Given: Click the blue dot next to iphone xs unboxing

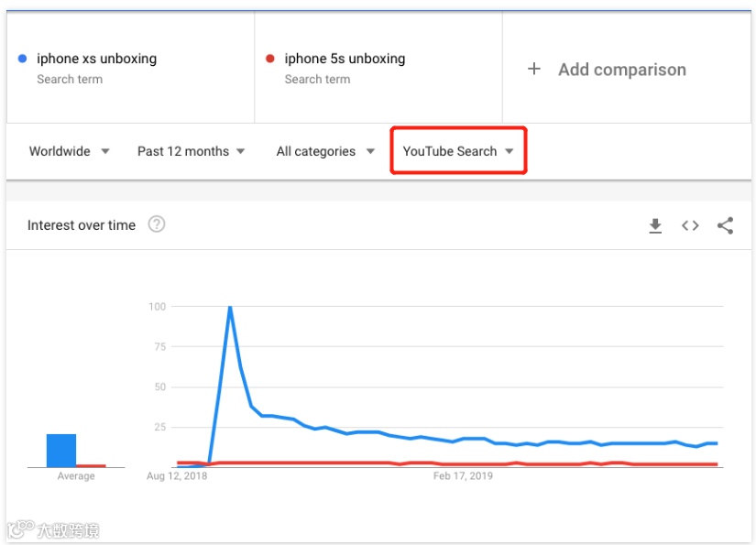Looking at the screenshot, I should point(23,59).
